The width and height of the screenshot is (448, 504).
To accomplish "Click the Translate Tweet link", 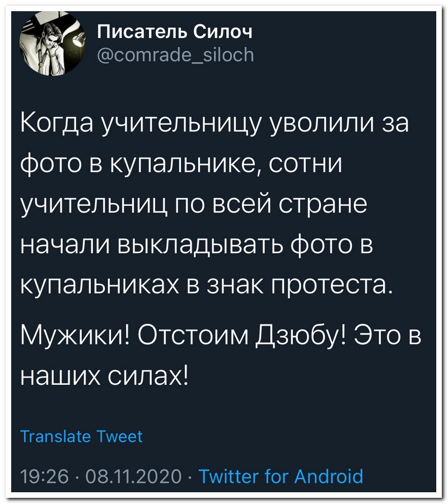I will [82, 436].
